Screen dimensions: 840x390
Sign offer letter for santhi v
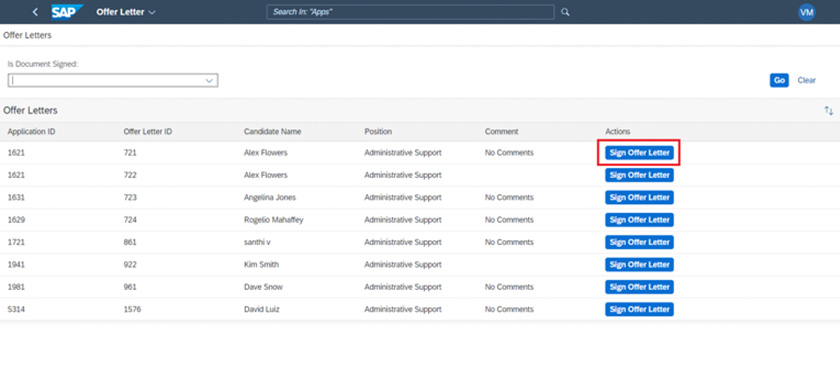click(639, 242)
